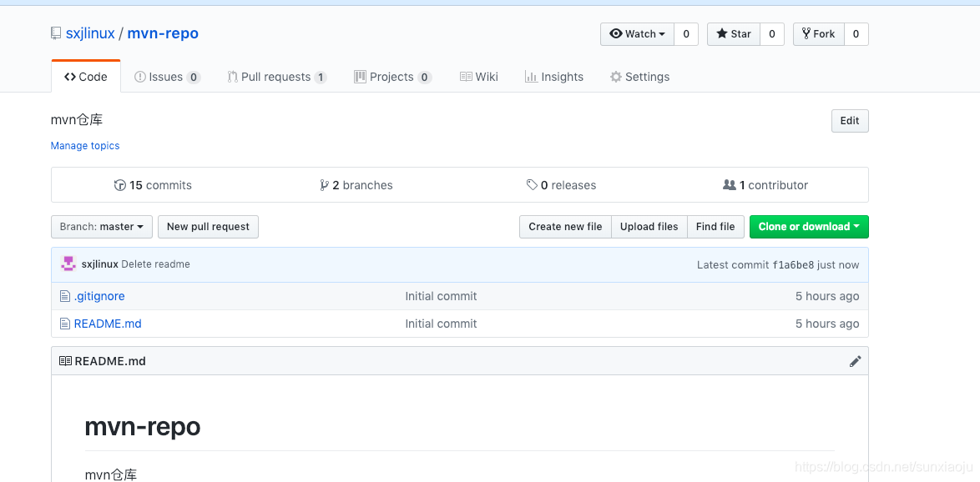980x482 pixels.
Task: View the 2 branches link
Action: (356, 185)
